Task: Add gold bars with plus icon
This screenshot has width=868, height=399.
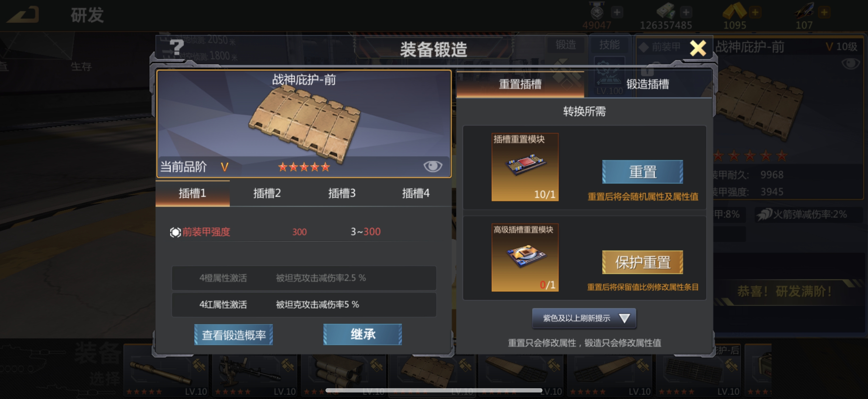Action: coord(755,12)
